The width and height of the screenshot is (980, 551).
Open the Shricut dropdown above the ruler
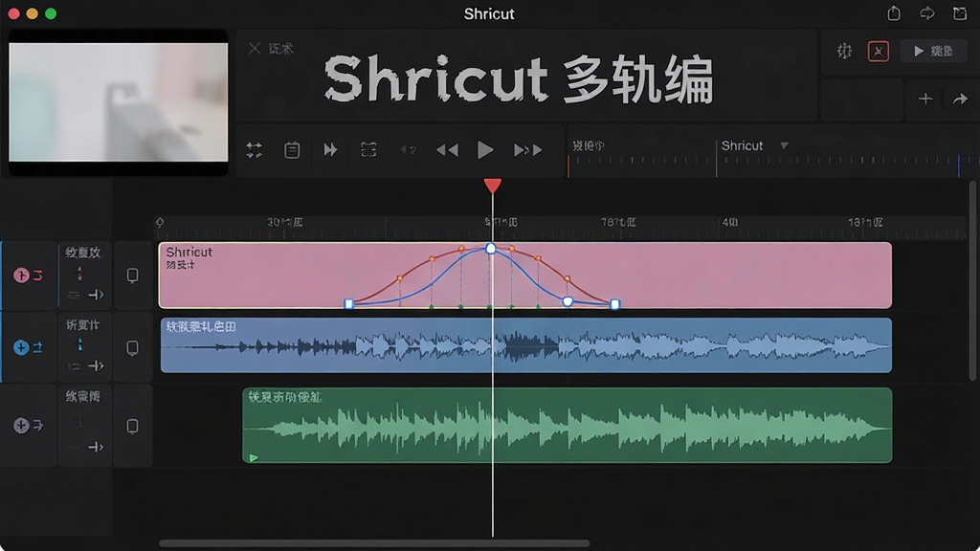[754, 145]
